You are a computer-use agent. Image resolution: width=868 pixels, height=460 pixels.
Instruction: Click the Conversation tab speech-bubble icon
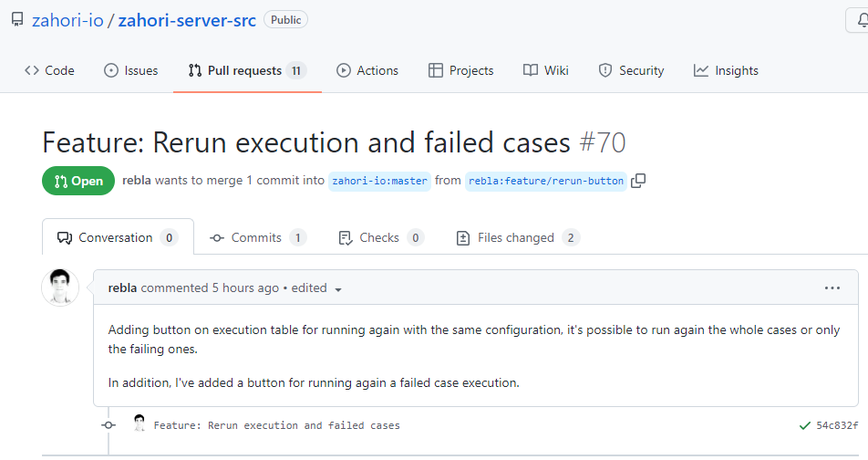pyautogui.click(x=64, y=238)
